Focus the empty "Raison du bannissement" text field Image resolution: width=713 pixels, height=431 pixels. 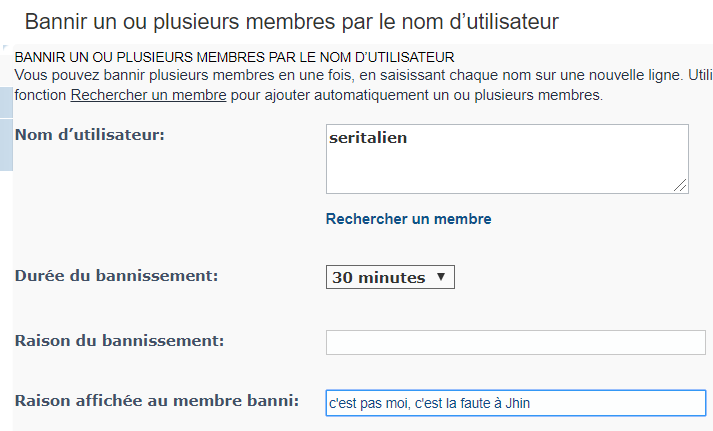pyautogui.click(x=515, y=342)
